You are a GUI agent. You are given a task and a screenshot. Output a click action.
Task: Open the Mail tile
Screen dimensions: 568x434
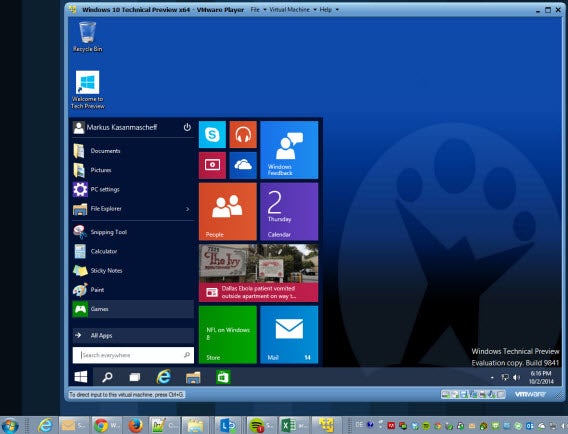click(x=289, y=334)
